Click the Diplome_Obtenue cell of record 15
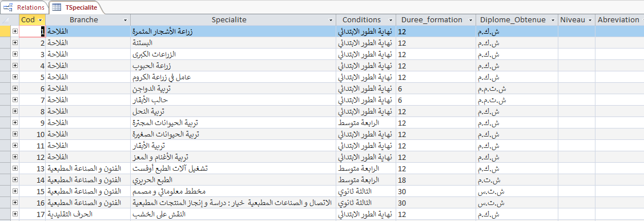644x221 pixels. pos(517,191)
